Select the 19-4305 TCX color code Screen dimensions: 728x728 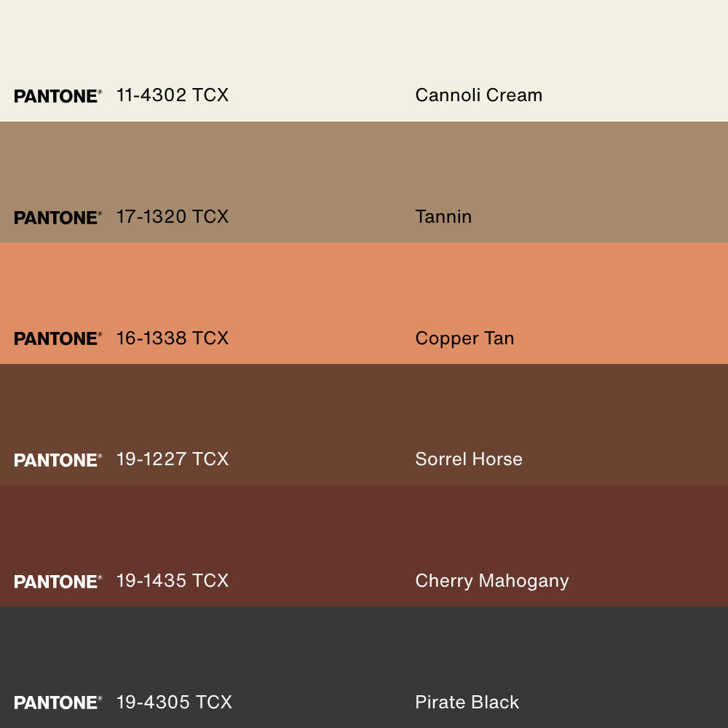174,703
